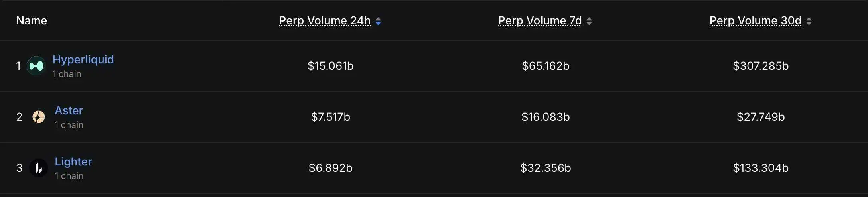
Task: Click the Aster logo icon
Action: coord(39,117)
